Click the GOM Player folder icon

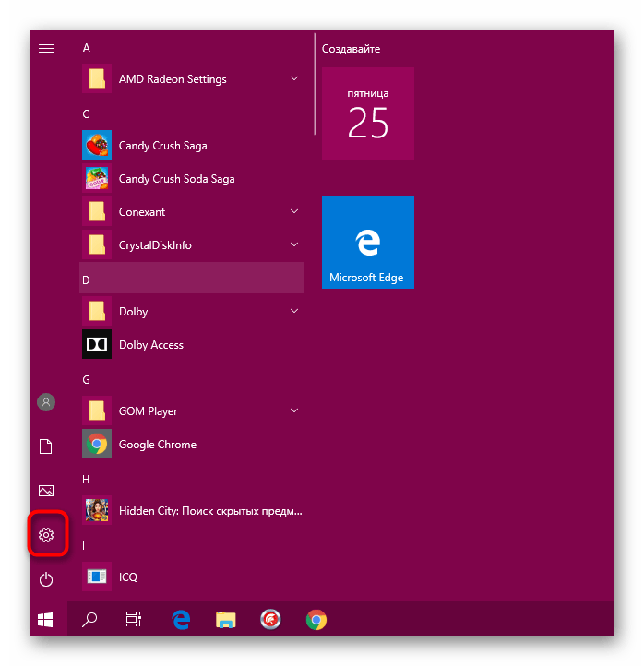[x=97, y=410]
